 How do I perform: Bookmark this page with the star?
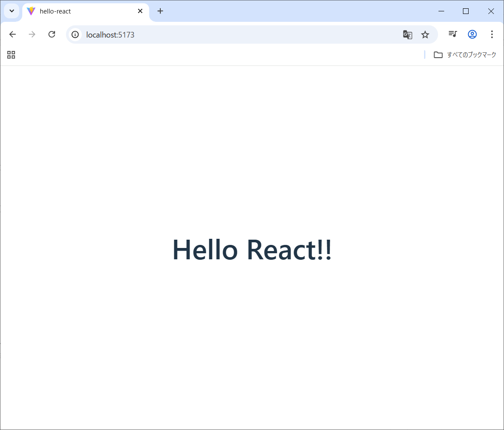click(425, 34)
